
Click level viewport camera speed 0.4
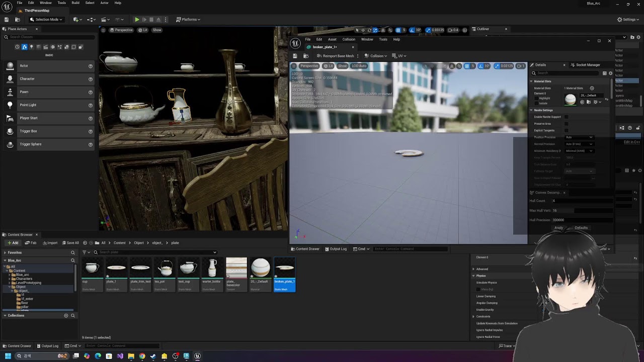(x=453, y=30)
